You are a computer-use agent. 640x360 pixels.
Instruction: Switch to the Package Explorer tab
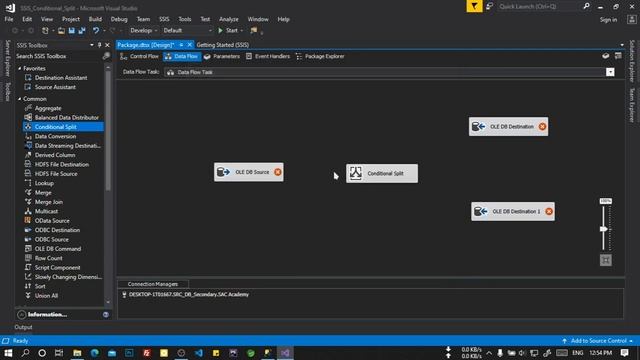click(x=320, y=56)
